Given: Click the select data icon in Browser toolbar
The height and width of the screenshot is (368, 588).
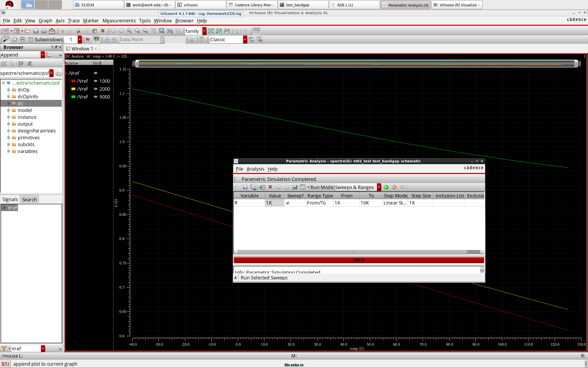Looking at the screenshot, I should point(30,63).
